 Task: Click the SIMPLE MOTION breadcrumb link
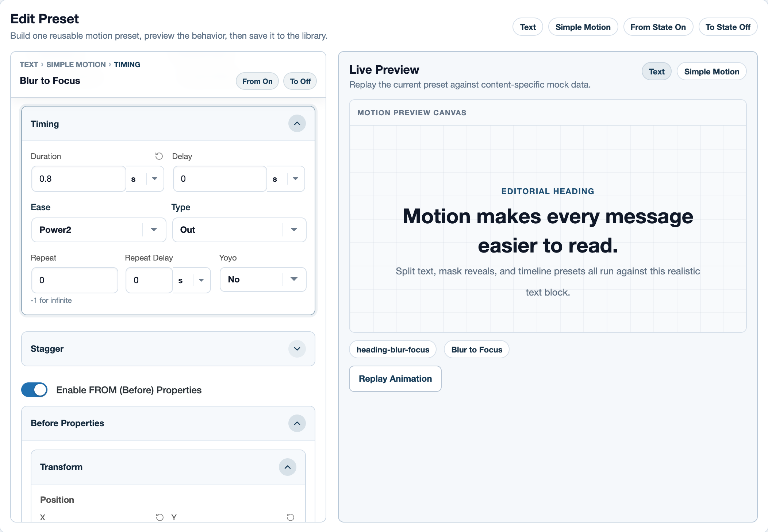tap(76, 65)
